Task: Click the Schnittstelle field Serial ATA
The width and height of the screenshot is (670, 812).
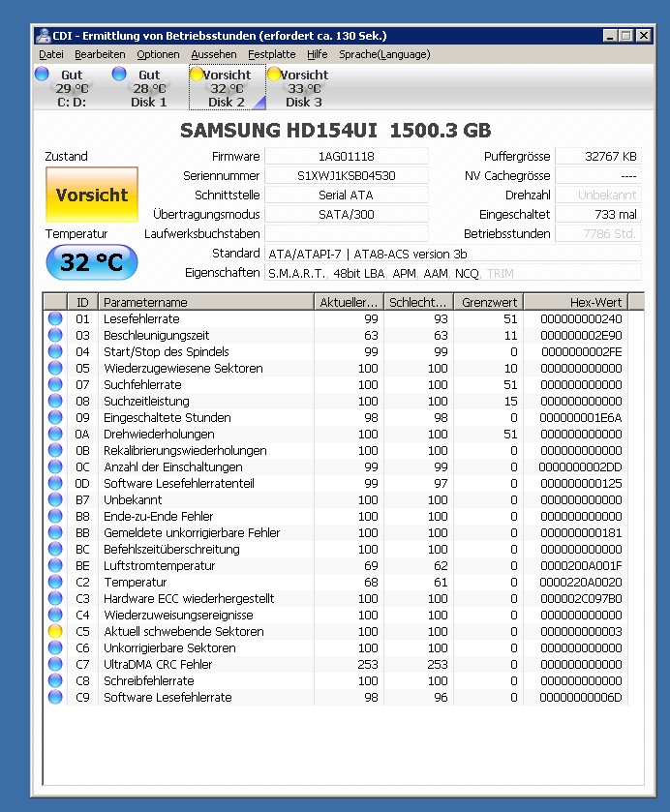Action: pos(347,195)
